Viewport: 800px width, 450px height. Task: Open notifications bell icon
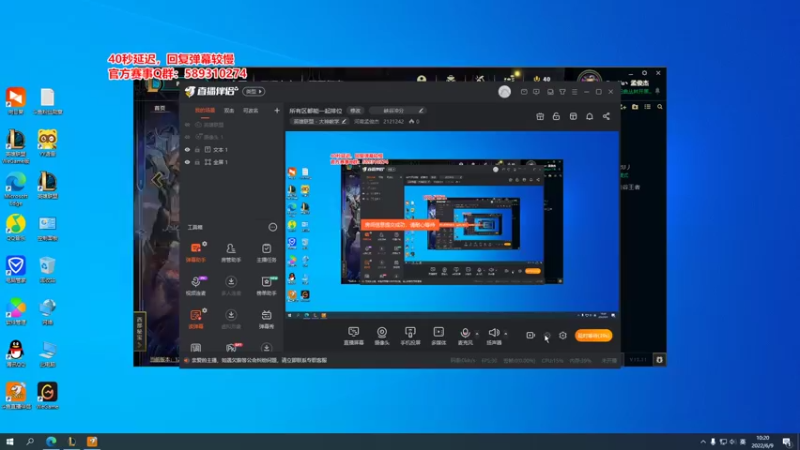(589, 116)
